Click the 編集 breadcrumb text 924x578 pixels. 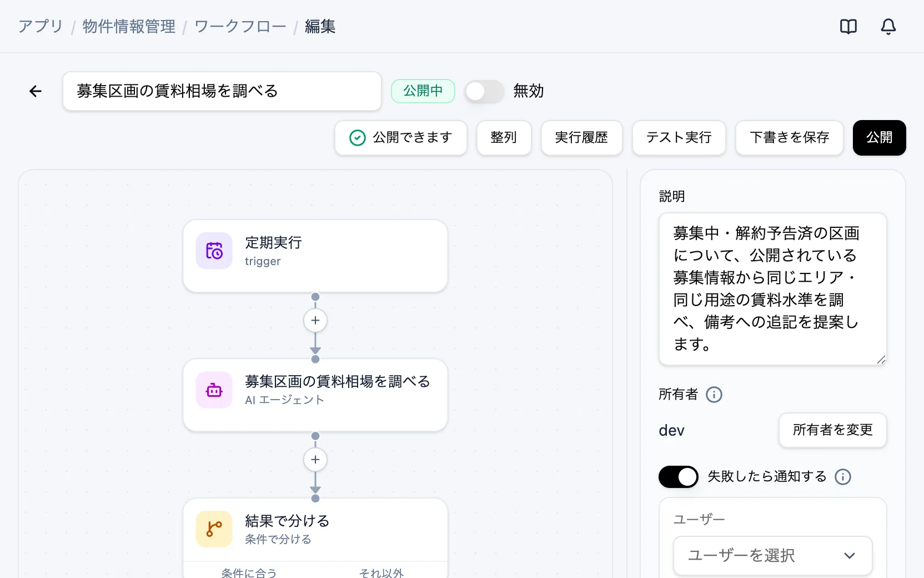point(320,27)
